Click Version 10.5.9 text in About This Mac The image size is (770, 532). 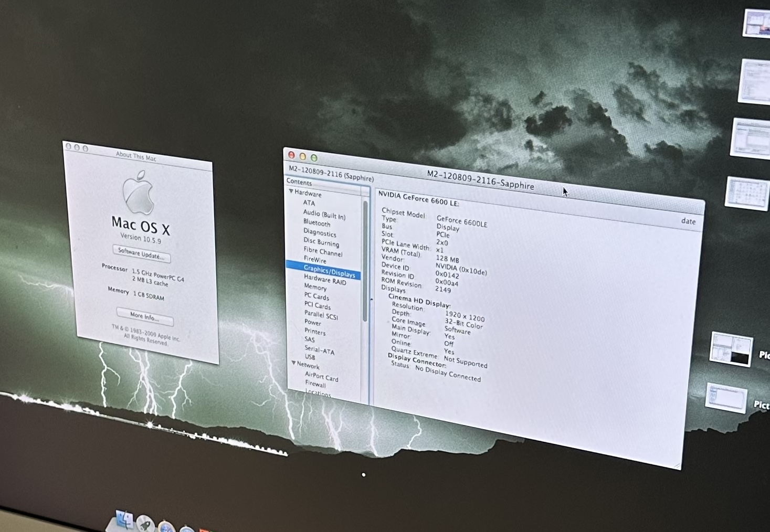click(x=141, y=238)
